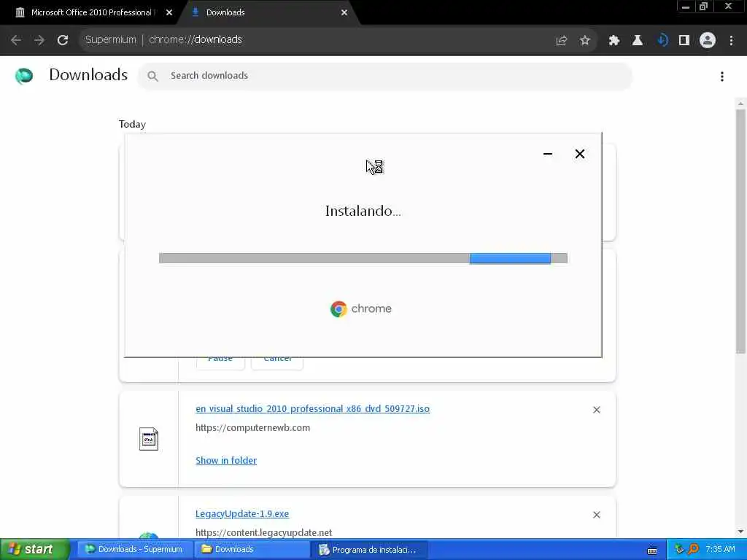Image resolution: width=747 pixels, height=560 pixels.
Task: Click the Instalando progress bar
Action: click(x=363, y=258)
